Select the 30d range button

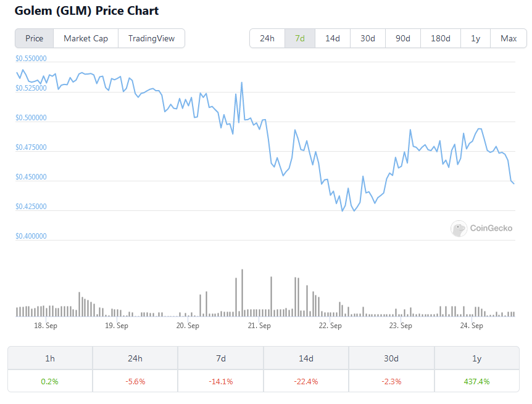coord(368,38)
